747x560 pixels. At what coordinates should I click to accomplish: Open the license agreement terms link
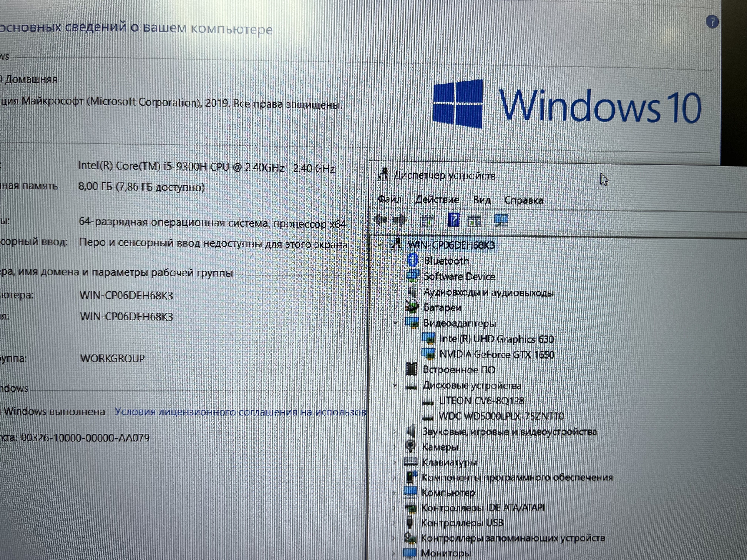[240, 412]
